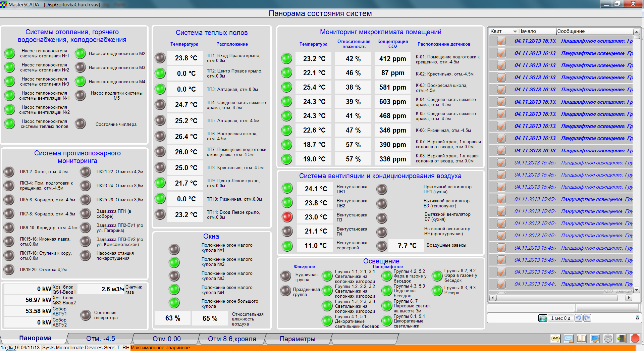Click the step-back arrow in event log
This screenshot has height=351, width=644.
578,318
